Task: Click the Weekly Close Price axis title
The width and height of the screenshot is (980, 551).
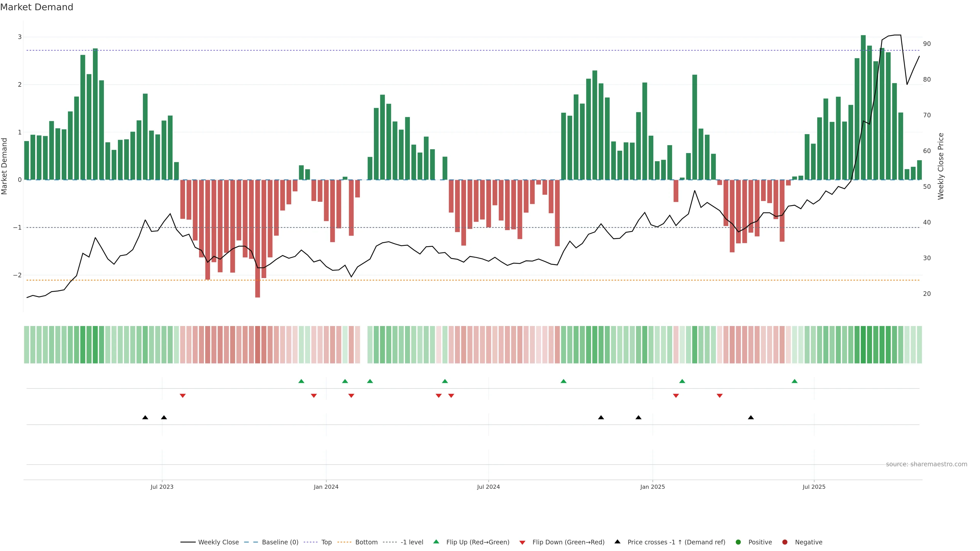Action: [x=940, y=166]
